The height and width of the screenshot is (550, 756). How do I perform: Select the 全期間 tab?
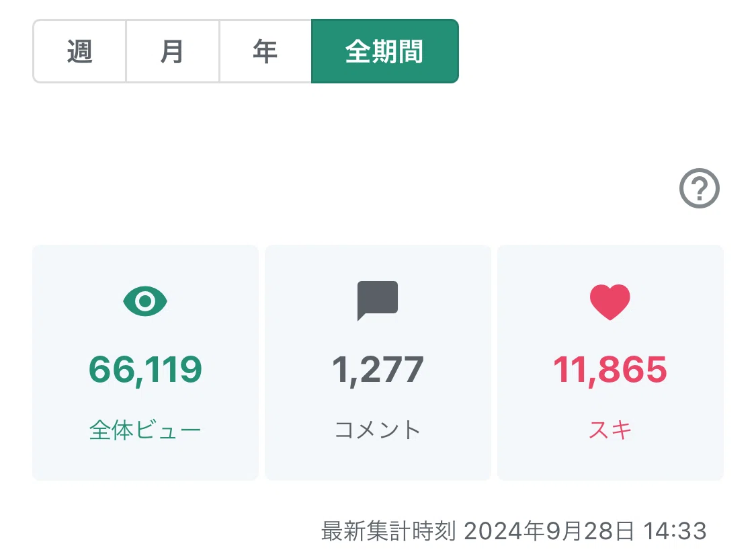point(385,51)
